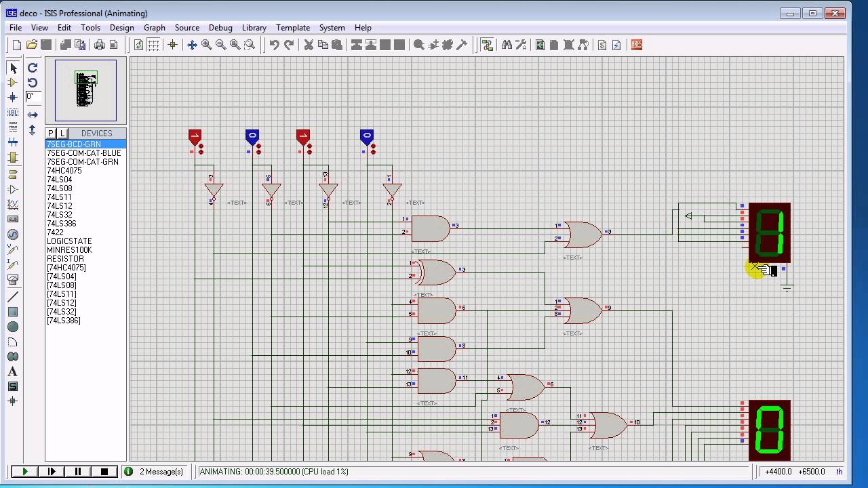Open the File menu

[16, 28]
